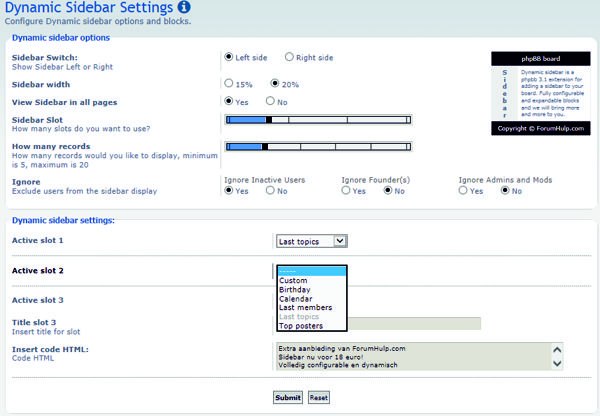Set Ignore Inactive Users to No
The height and width of the screenshot is (416, 600).
(270, 190)
